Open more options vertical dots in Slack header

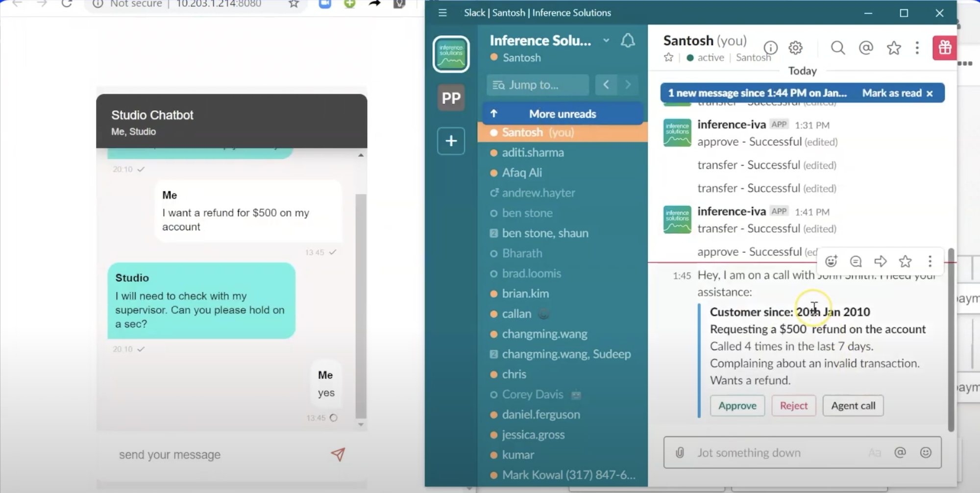(917, 48)
